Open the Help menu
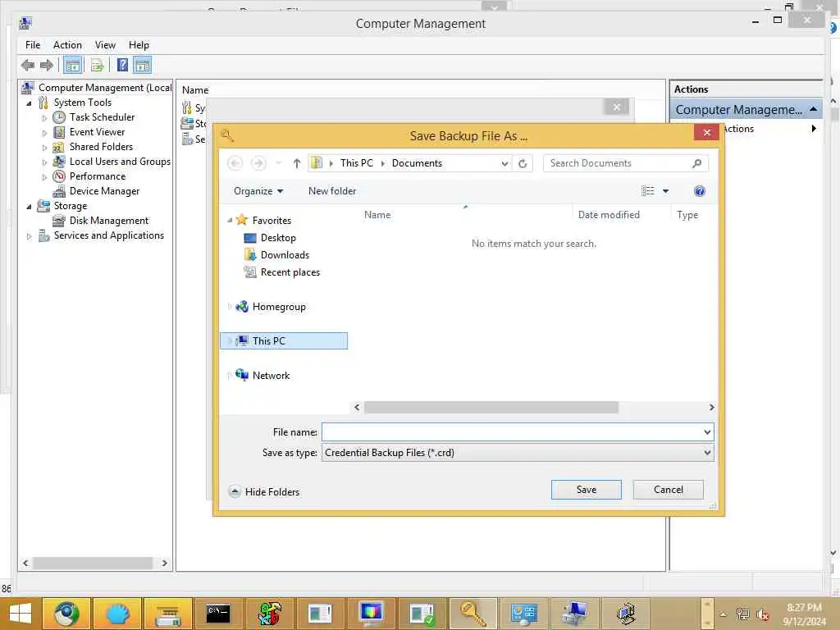Viewport: 840px width, 630px height. (139, 45)
